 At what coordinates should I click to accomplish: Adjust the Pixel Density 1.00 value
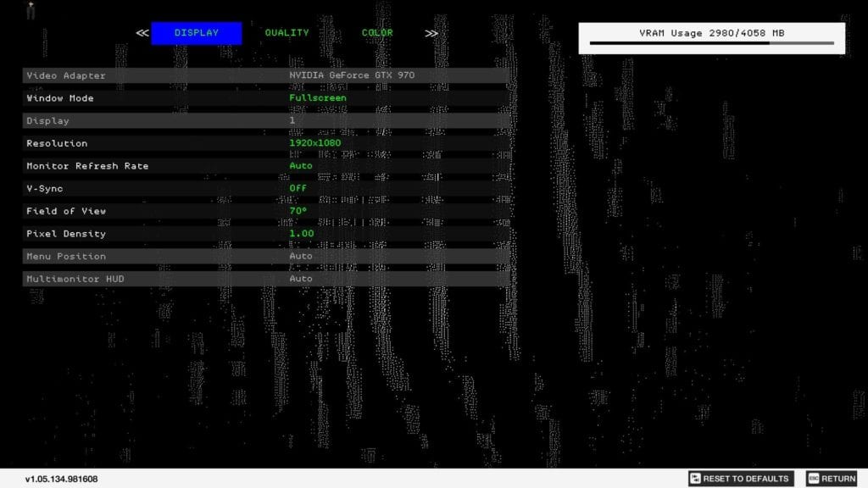(x=301, y=234)
